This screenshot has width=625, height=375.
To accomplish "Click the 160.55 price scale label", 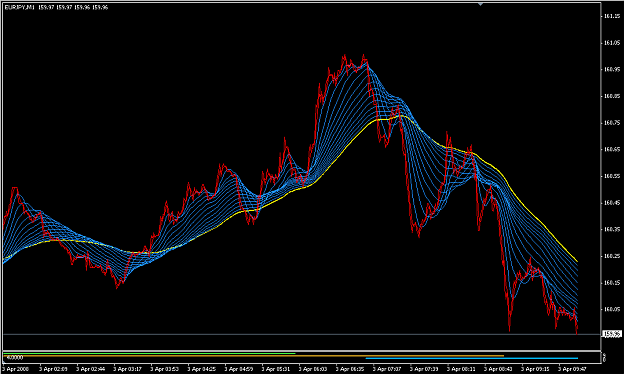I will click(612, 176).
